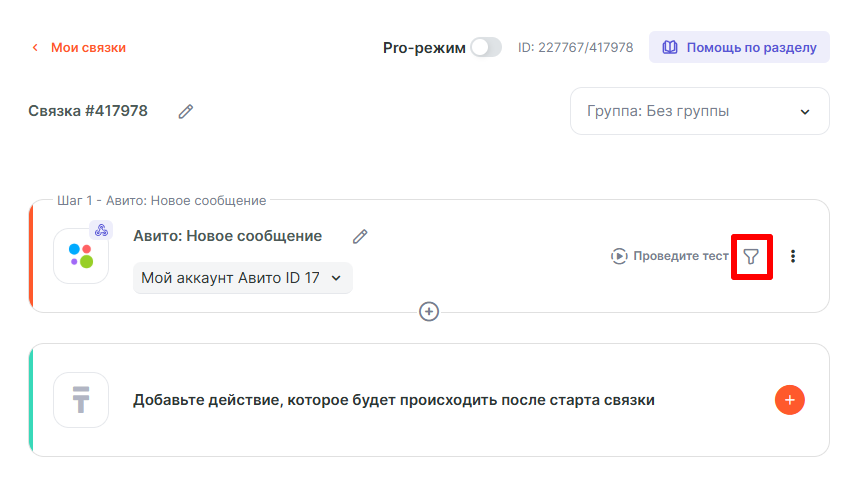Toggle the Pro-режим switch

486,47
